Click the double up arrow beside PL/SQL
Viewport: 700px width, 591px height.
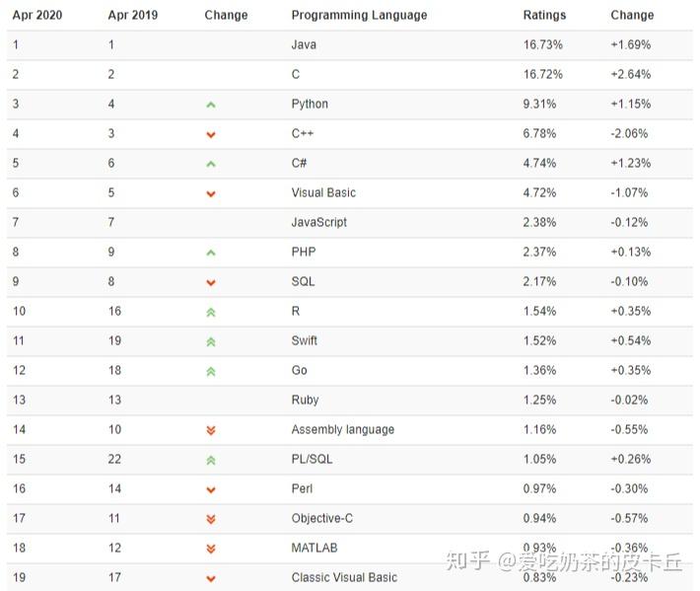[211, 460]
